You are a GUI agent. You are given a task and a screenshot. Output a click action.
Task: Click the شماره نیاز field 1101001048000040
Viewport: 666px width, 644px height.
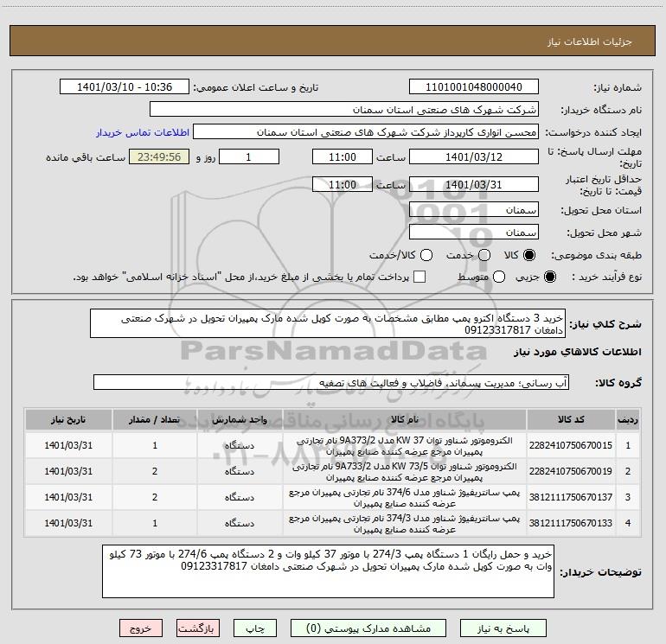(474, 87)
